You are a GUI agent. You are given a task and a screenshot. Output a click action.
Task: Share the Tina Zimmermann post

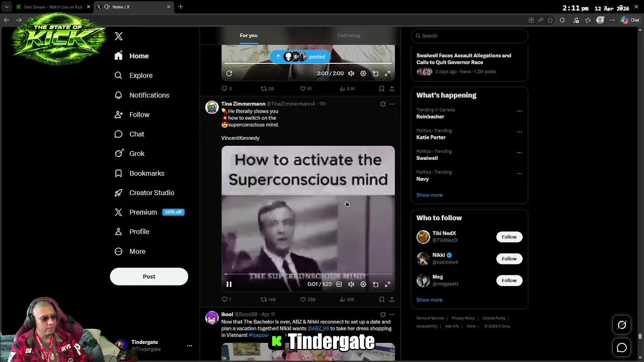(x=392, y=300)
